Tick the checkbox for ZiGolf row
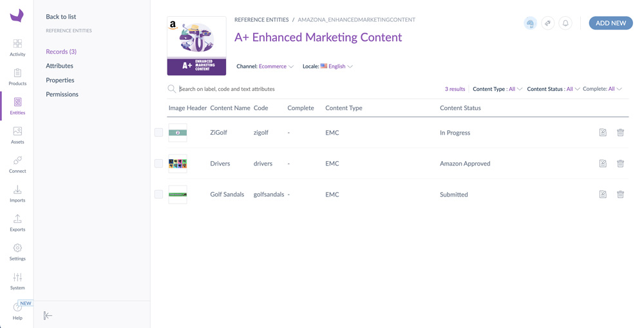Screen dimensions: 644x328 point(158,132)
